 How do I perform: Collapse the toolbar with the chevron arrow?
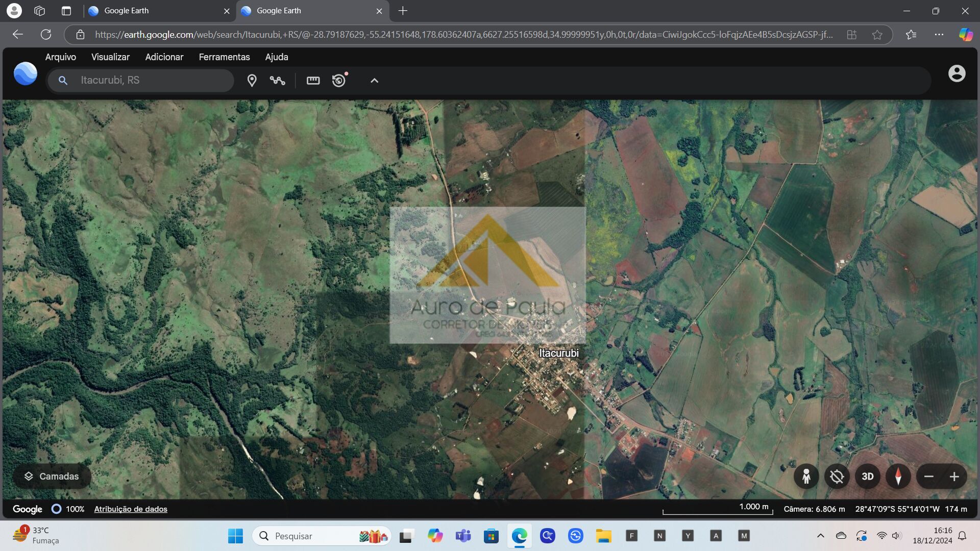tap(374, 80)
